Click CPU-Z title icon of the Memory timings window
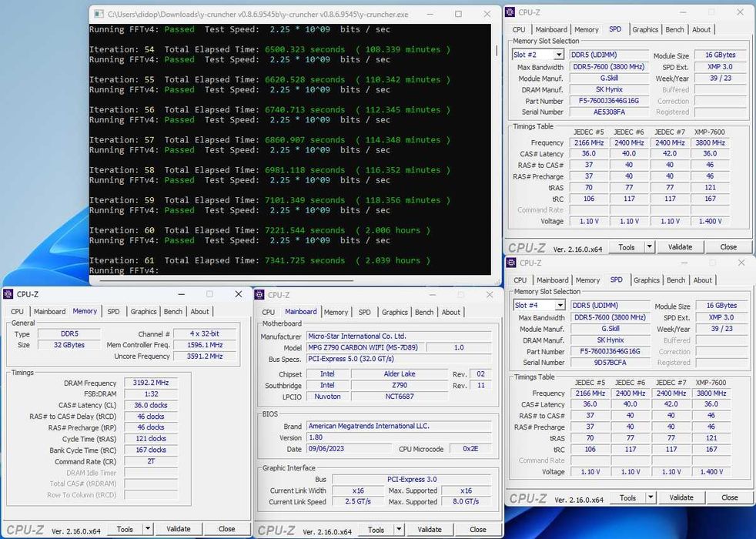 [8, 294]
